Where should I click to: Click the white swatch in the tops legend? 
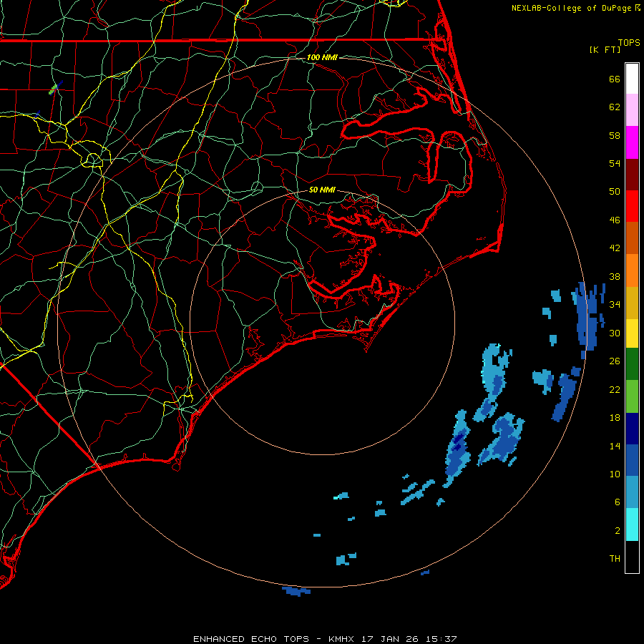pos(632,79)
